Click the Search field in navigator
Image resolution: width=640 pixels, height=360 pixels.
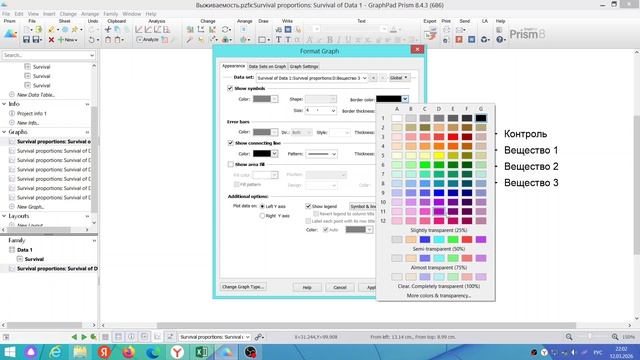pos(48,55)
